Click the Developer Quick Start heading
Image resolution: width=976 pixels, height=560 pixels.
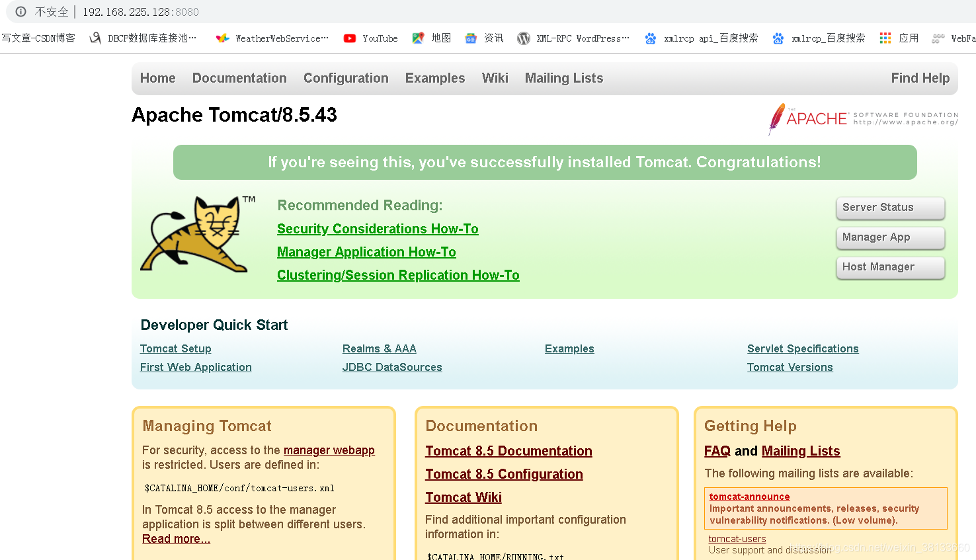(214, 325)
